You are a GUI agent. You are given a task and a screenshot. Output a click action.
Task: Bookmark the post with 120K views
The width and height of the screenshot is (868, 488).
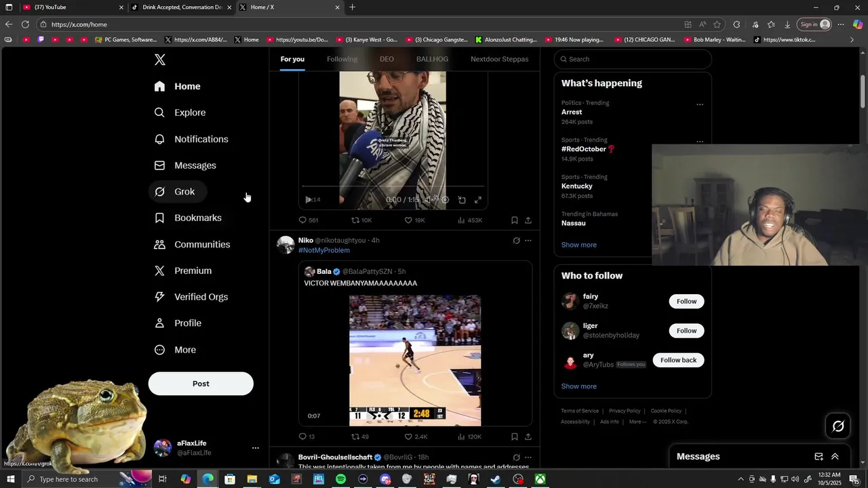[x=515, y=437]
